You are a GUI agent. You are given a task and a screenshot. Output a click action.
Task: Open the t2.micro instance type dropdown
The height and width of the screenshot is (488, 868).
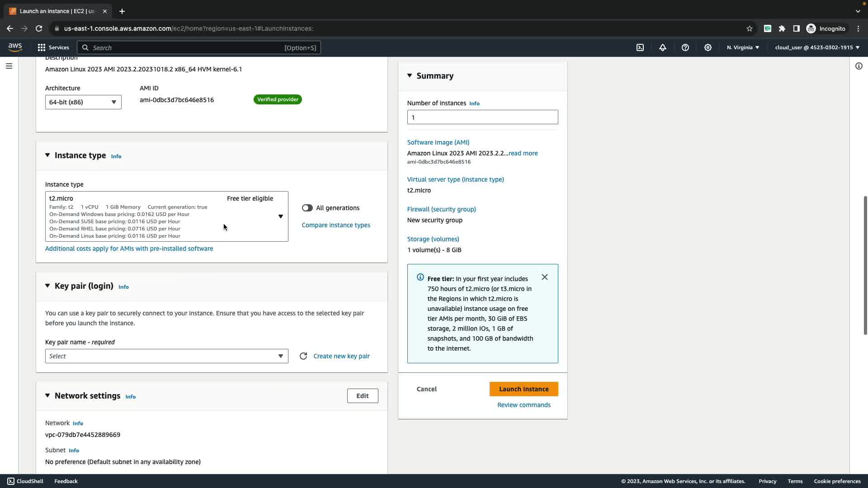point(166,216)
